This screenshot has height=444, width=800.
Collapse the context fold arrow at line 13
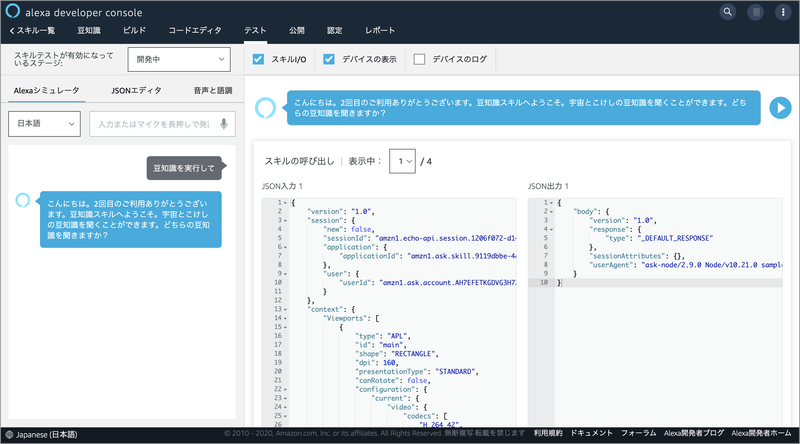(x=285, y=310)
